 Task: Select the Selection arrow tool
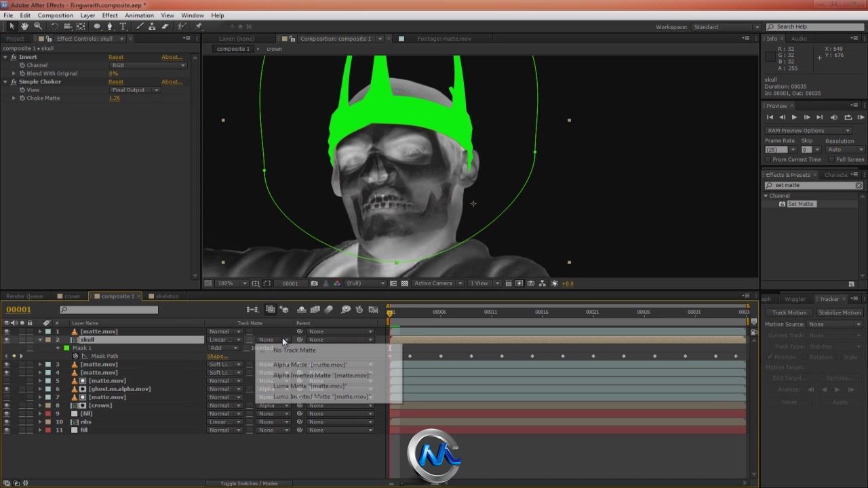point(12,26)
